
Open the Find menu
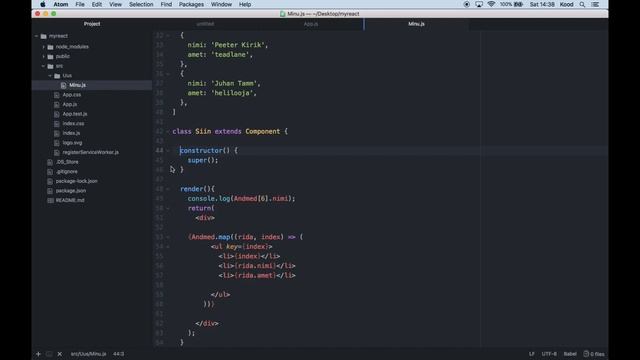click(166, 4)
